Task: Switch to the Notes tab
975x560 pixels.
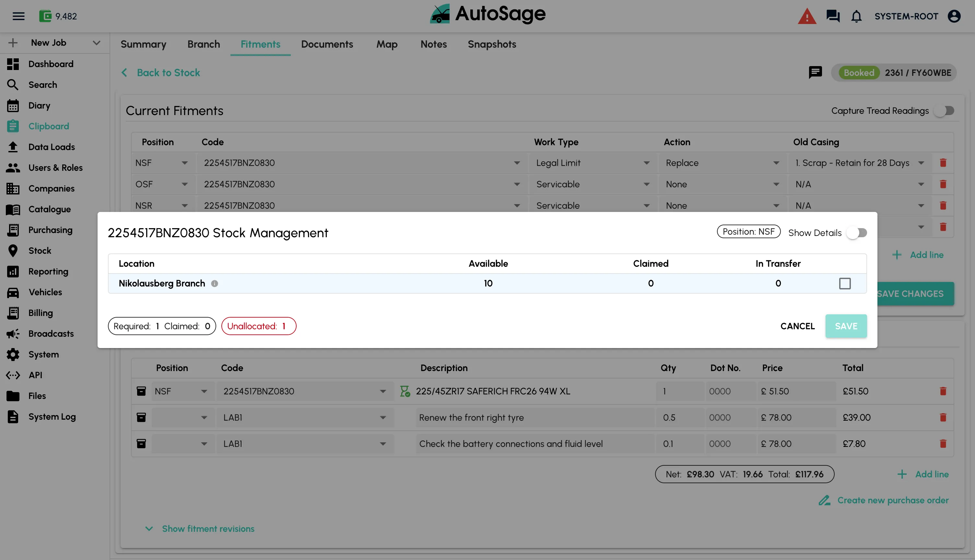Action: [433, 44]
